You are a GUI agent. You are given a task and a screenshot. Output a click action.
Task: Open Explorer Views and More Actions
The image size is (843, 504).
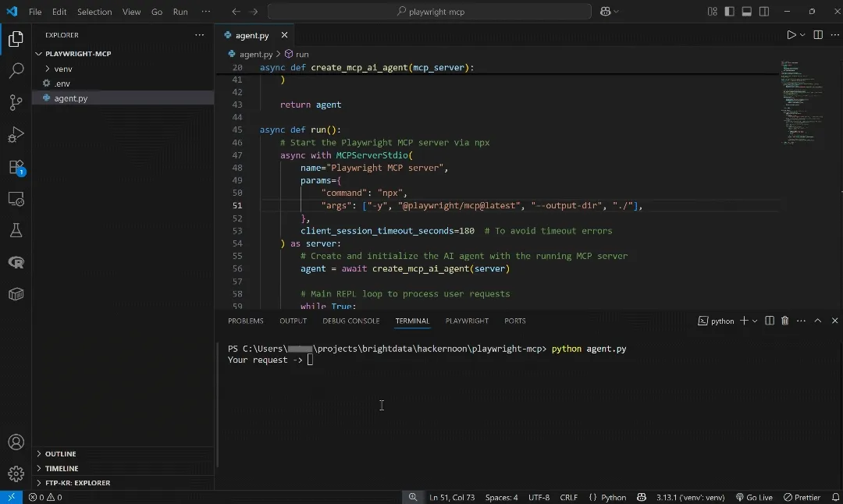click(x=200, y=35)
